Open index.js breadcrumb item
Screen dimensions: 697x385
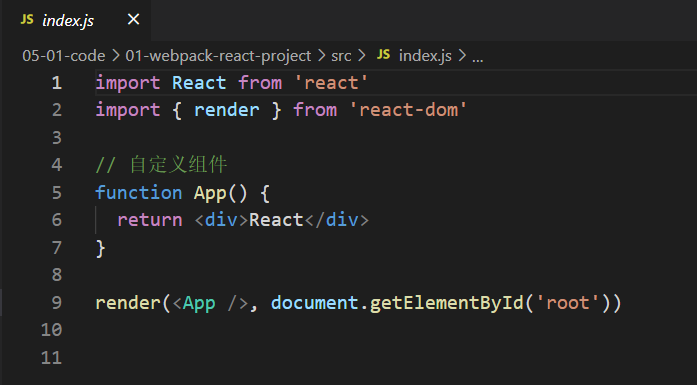point(425,56)
